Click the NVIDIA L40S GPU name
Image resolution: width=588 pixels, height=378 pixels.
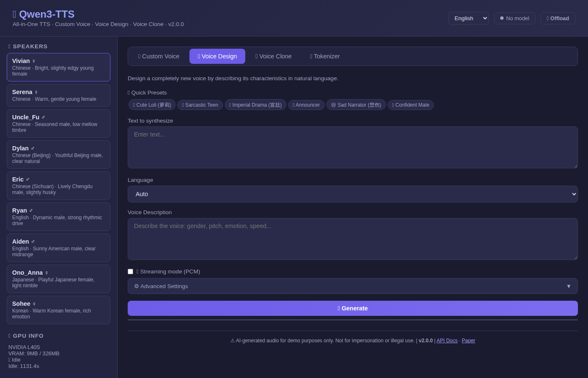[24, 347]
